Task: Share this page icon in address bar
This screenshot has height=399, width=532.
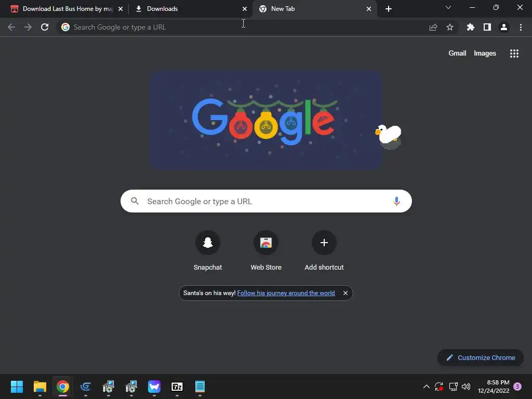Action: pos(433,27)
